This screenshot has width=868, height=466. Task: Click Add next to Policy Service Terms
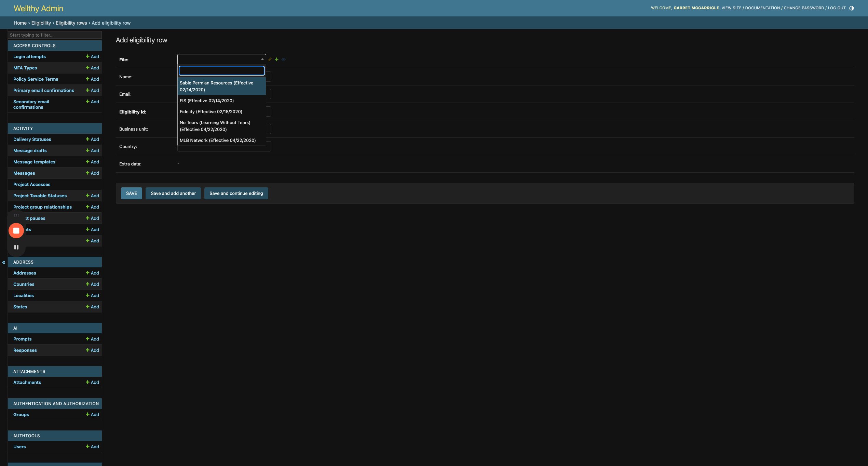92,79
